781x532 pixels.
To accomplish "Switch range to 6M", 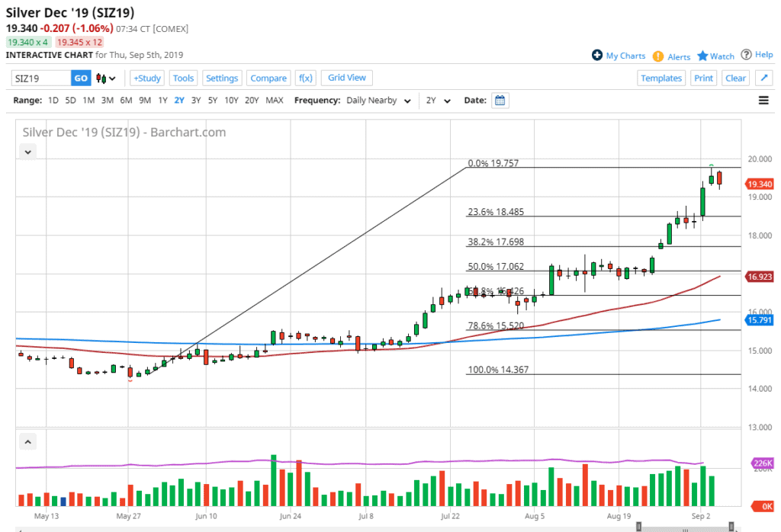I will pos(126,101).
